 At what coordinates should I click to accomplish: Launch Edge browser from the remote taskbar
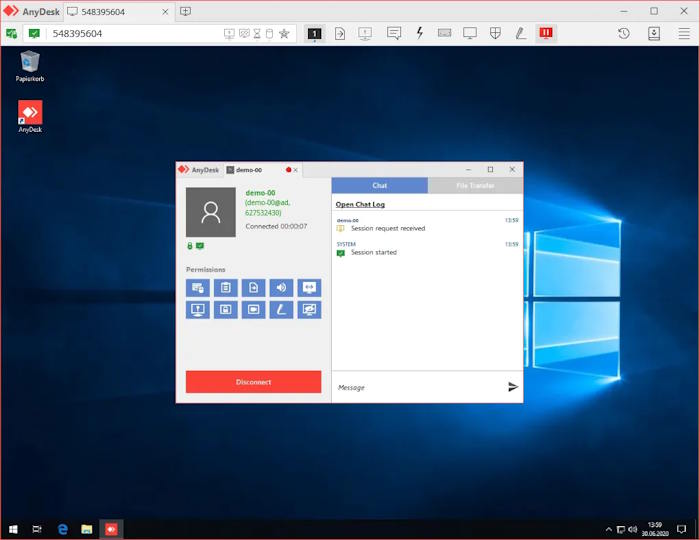(63, 529)
